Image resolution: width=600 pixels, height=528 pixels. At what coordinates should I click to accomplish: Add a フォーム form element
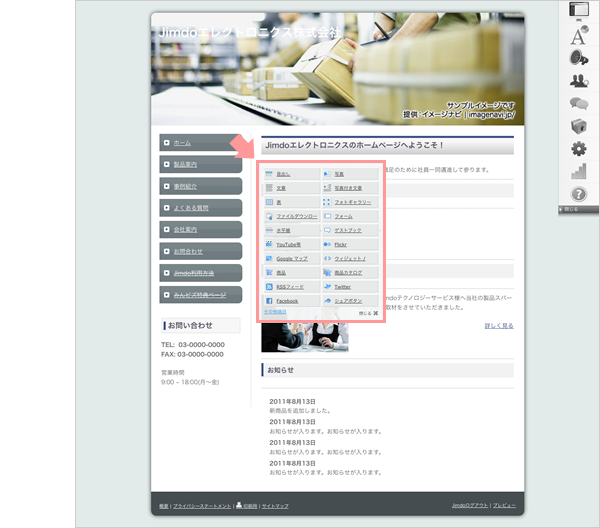pyautogui.click(x=350, y=216)
